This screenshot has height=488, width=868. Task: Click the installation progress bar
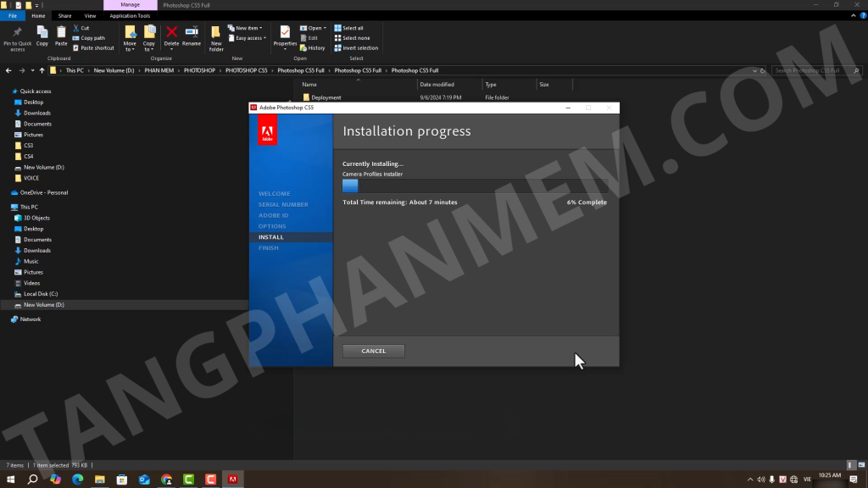474,186
